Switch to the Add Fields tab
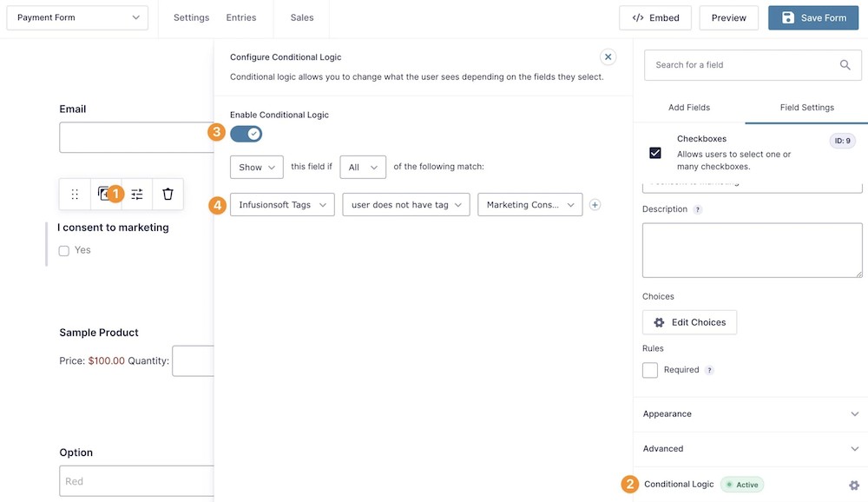Screen dimensions: 868x502 [688, 107]
